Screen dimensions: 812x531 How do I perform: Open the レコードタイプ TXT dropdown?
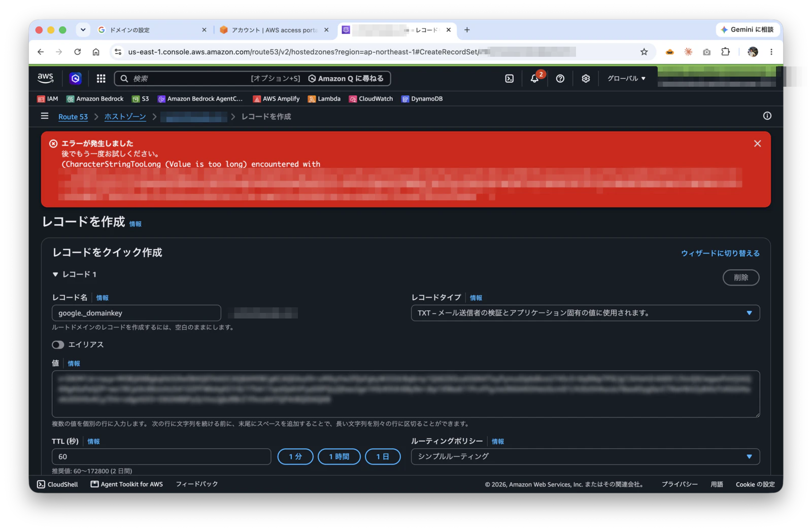point(585,313)
